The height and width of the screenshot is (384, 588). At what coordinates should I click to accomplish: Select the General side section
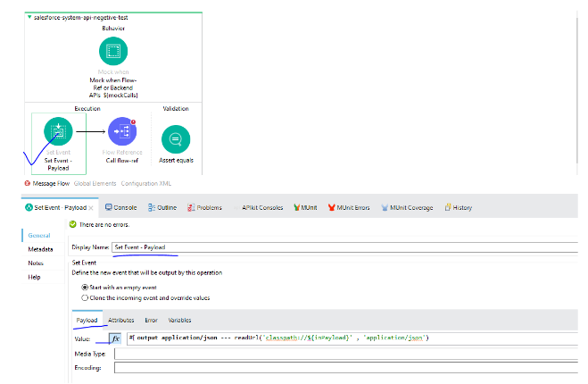(x=39, y=236)
